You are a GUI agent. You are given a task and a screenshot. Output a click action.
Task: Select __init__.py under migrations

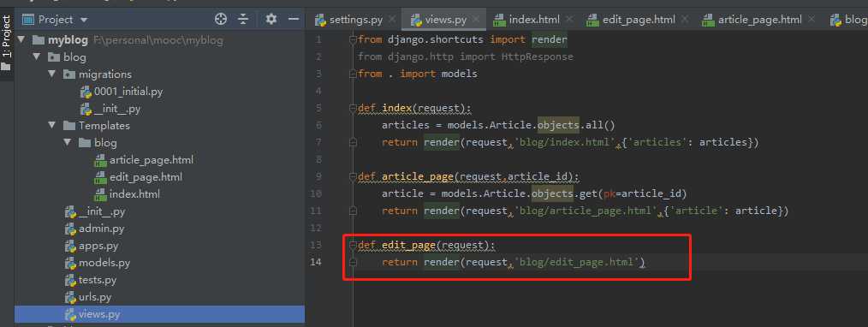pyautogui.click(x=116, y=109)
